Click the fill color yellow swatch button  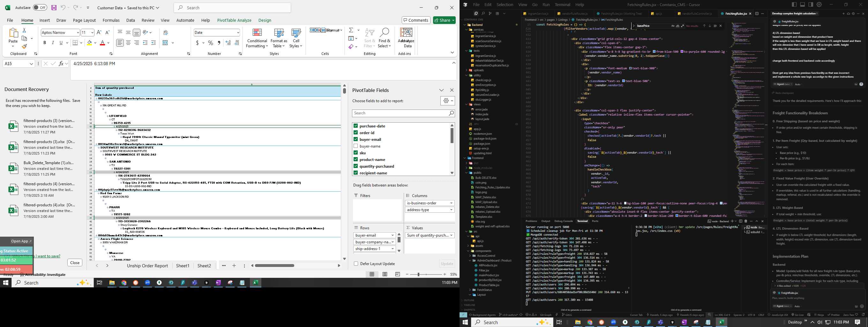(89, 43)
